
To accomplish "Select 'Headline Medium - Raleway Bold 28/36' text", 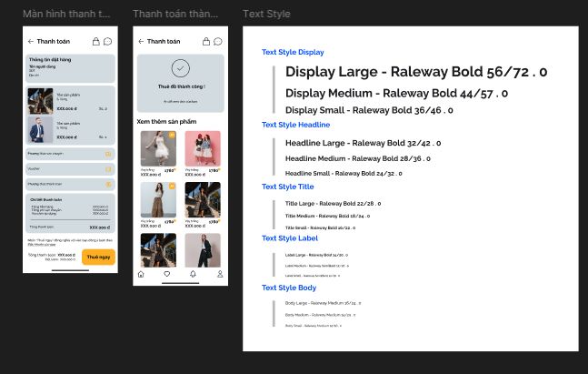I will pos(358,158).
